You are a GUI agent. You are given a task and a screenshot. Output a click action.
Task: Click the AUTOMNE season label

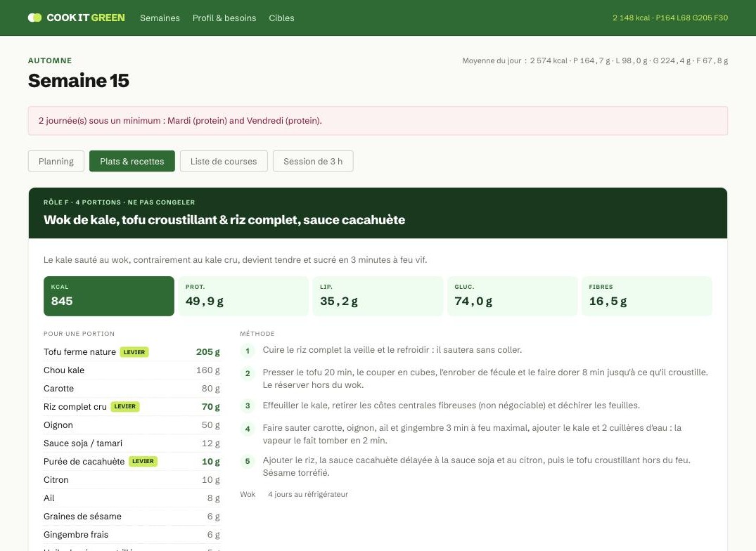(x=50, y=60)
